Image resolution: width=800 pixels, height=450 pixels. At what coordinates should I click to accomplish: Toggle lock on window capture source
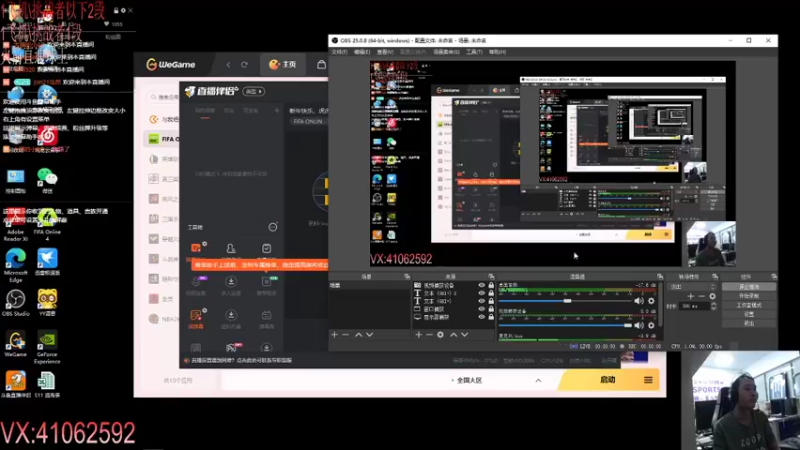click(491, 309)
